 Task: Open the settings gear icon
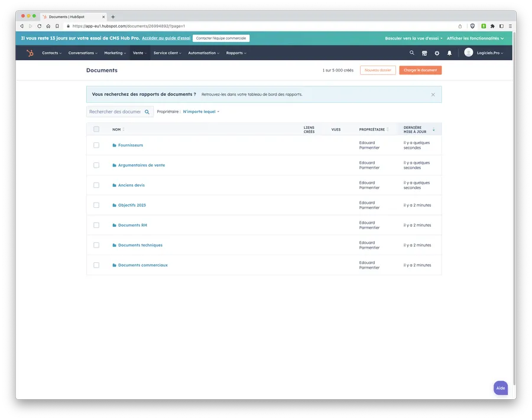coord(437,53)
